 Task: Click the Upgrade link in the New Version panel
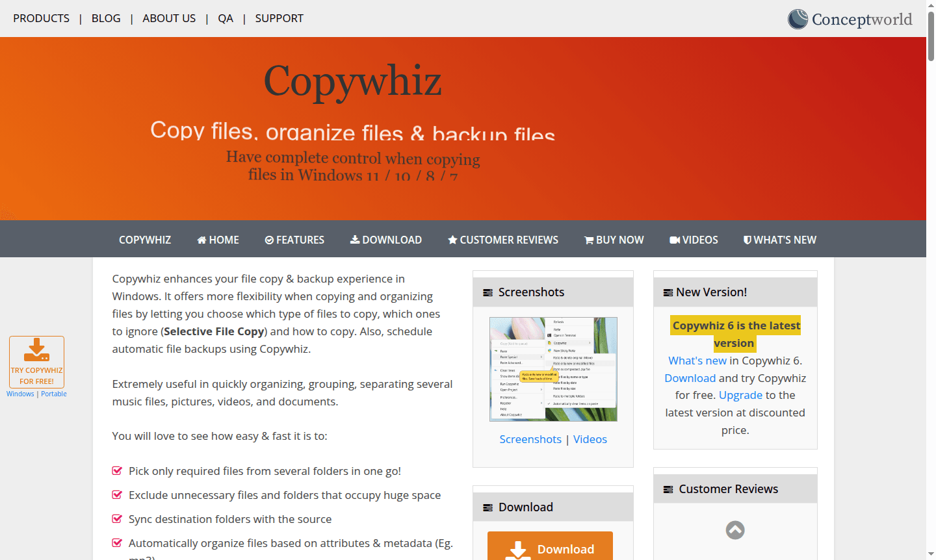pos(740,395)
